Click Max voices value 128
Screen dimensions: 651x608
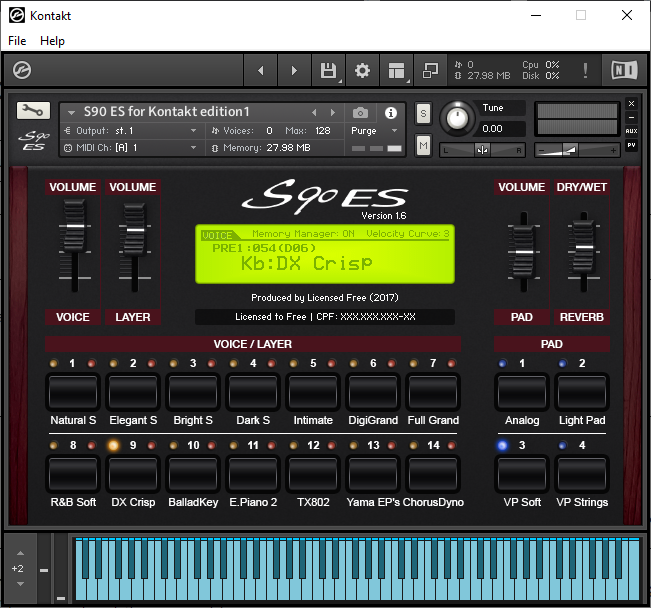323,131
